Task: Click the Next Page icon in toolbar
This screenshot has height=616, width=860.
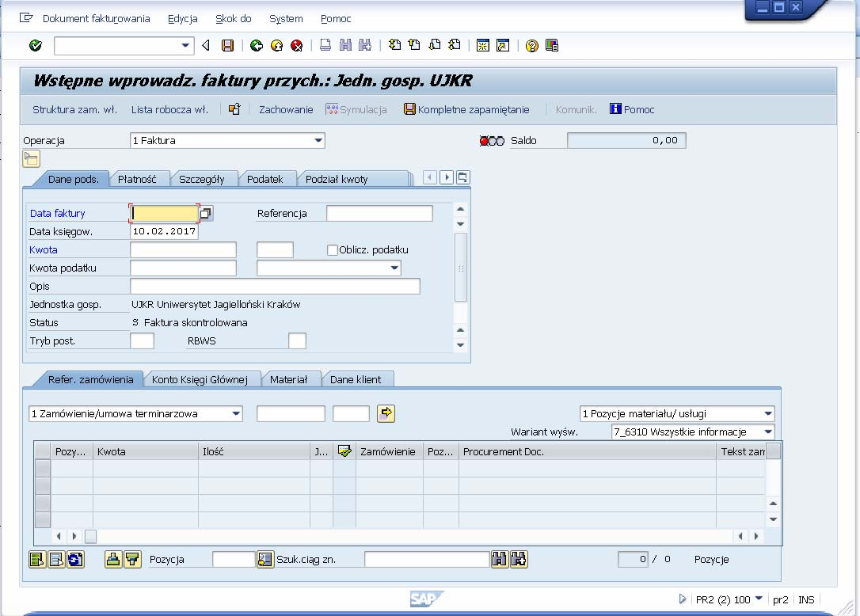Action: 435,46
